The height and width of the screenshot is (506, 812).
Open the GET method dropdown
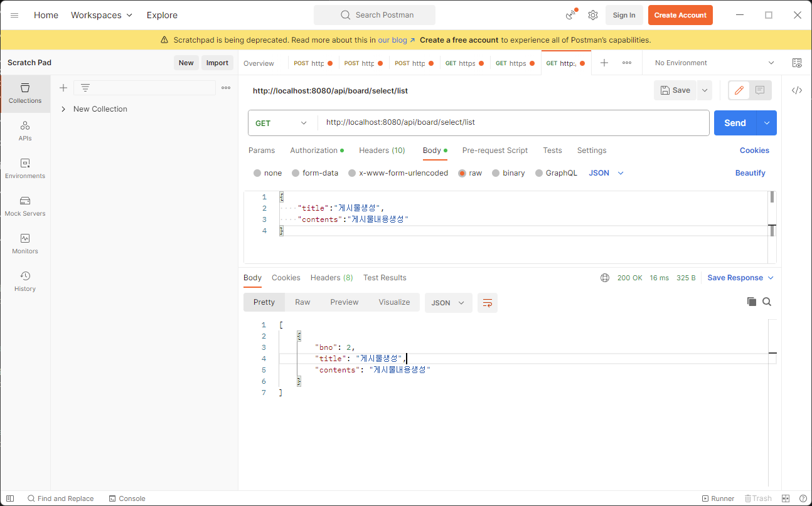282,123
